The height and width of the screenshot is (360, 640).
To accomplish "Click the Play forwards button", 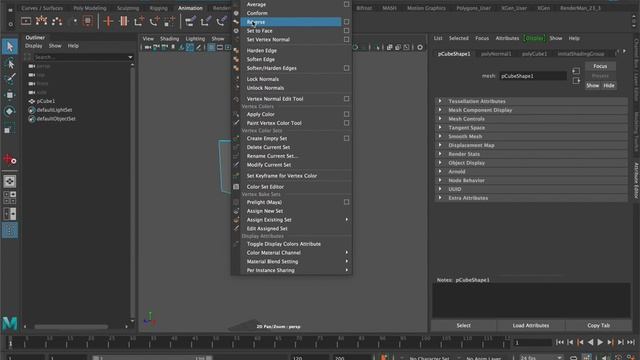I will pyautogui.click(x=600, y=342).
